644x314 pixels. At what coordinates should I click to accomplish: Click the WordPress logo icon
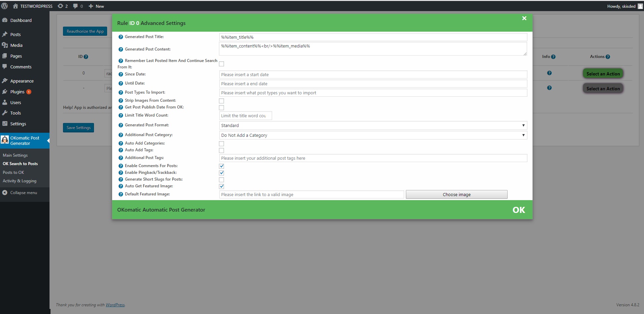click(5, 6)
